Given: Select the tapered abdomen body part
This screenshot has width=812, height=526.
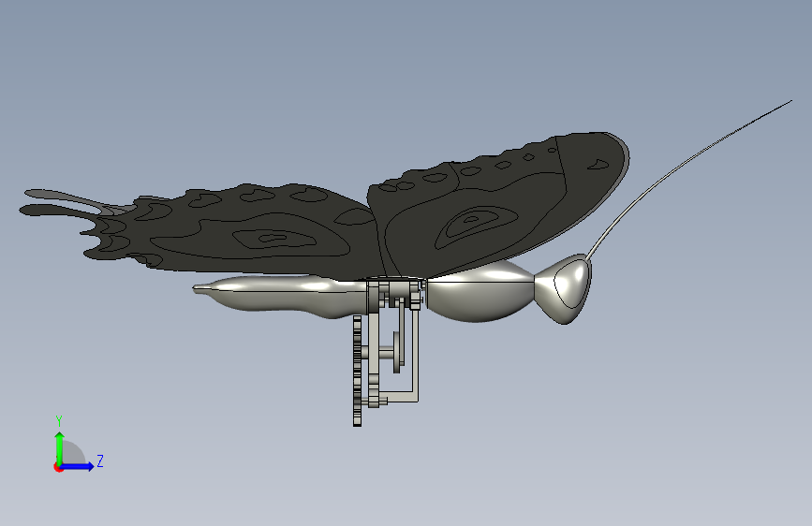Looking at the screenshot, I should click(x=280, y=297).
